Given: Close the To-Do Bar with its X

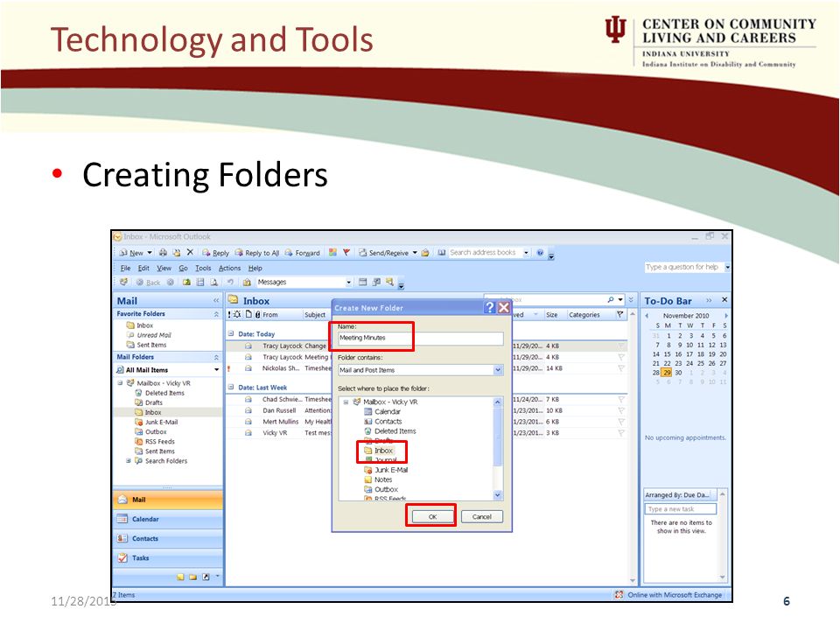Looking at the screenshot, I should (x=724, y=300).
